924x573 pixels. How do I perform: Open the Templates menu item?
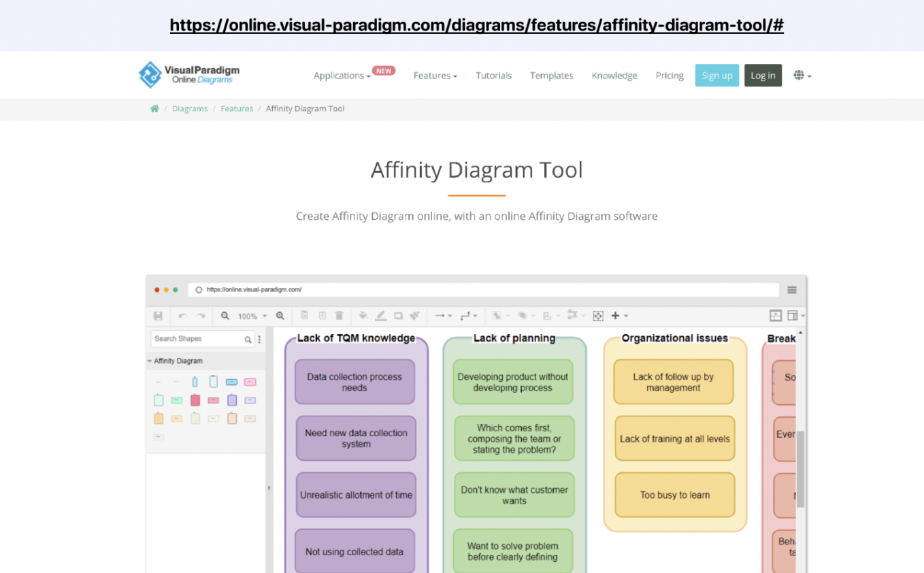point(552,76)
